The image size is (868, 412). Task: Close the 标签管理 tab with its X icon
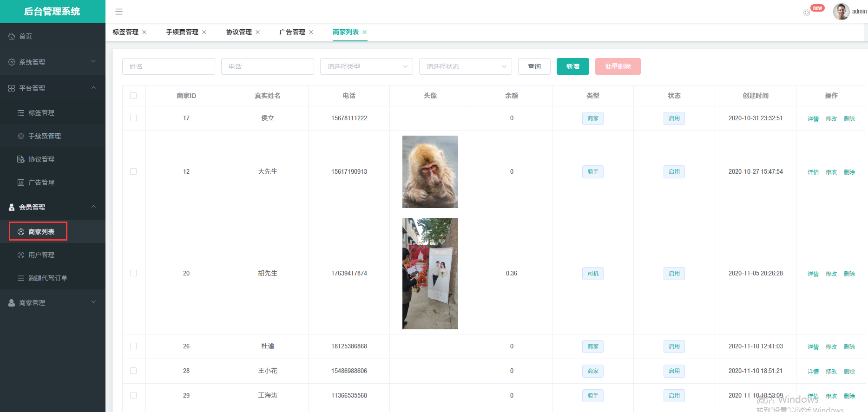145,32
